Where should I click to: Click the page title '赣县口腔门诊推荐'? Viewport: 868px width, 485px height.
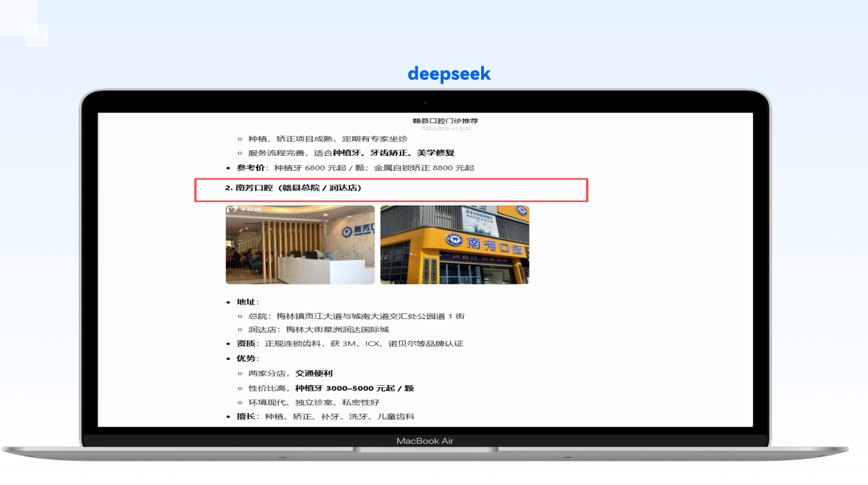point(445,121)
